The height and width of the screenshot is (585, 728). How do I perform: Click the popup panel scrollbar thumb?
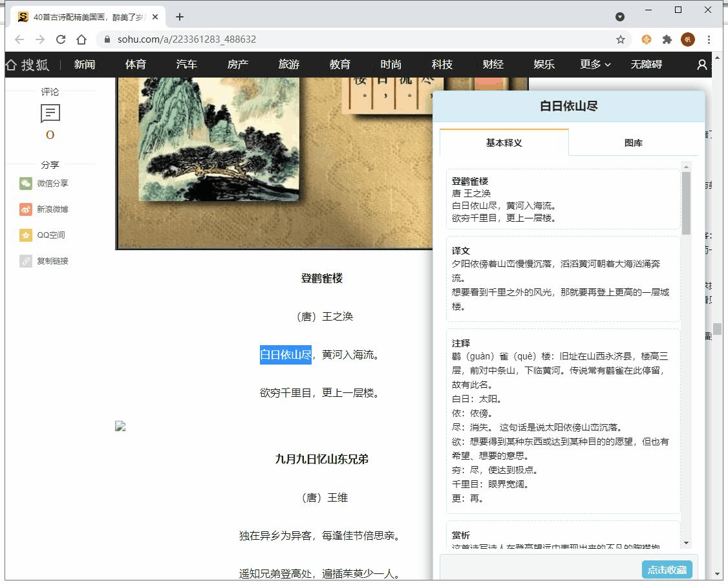pos(686,204)
